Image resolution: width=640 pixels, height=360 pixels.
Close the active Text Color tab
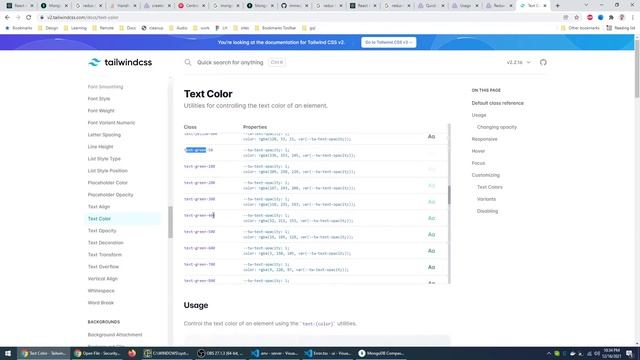(544, 6)
